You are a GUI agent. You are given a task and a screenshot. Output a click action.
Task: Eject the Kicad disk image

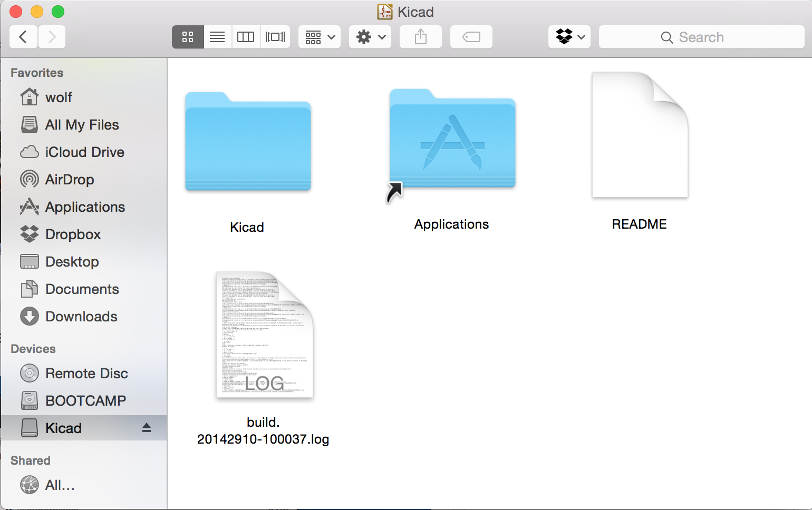coord(147,428)
